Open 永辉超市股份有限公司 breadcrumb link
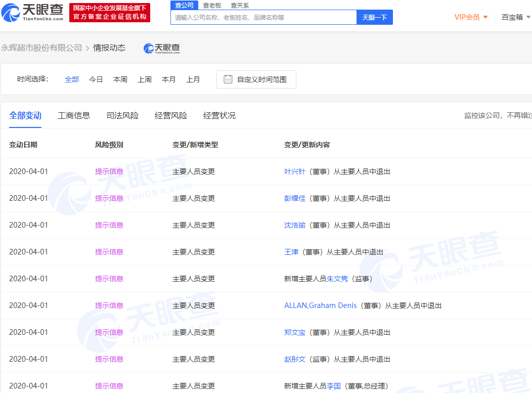 41,48
